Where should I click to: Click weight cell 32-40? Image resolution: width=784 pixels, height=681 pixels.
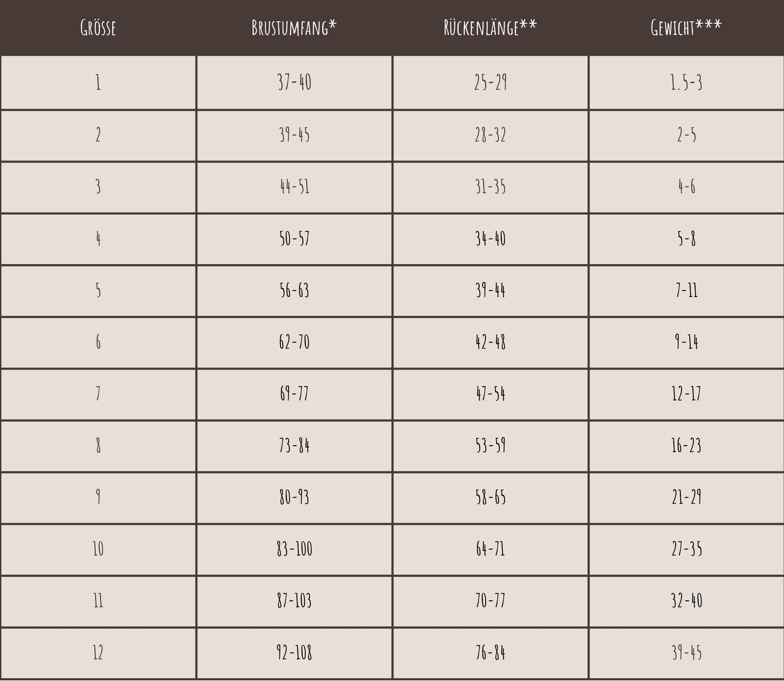[x=686, y=601]
